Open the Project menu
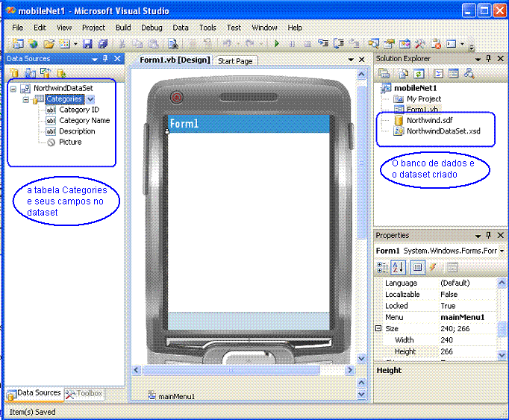509x420 pixels. click(x=93, y=28)
